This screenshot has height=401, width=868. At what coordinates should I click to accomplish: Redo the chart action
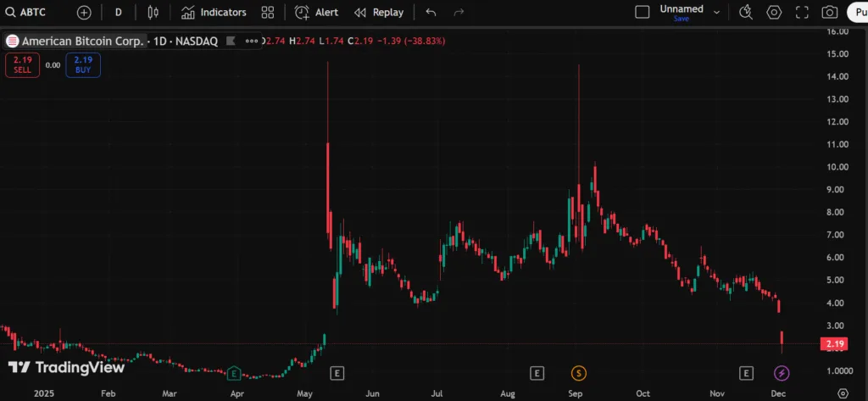(x=459, y=12)
